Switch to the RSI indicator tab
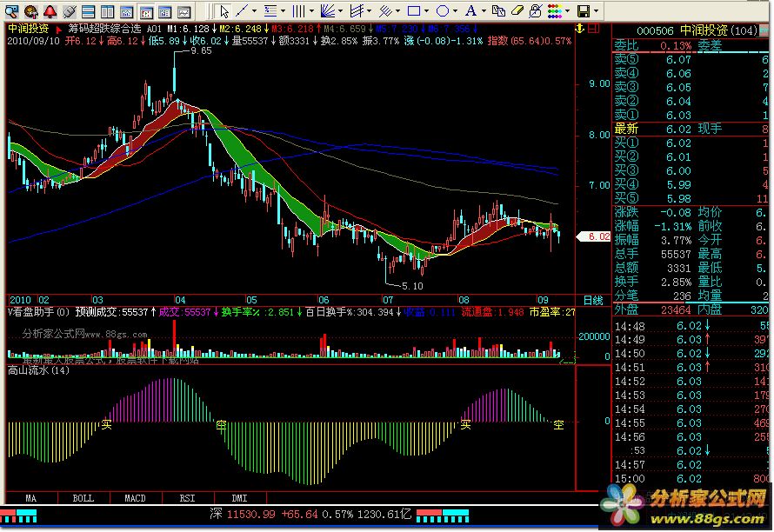Image resolution: width=774 pixels, height=532 pixels. tap(188, 498)
